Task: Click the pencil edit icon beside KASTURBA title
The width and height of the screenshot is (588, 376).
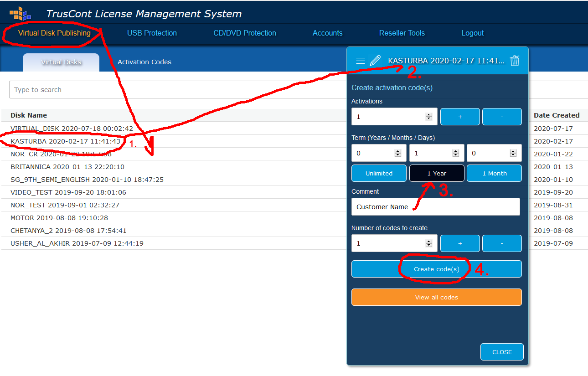Action: click(375, 61)
